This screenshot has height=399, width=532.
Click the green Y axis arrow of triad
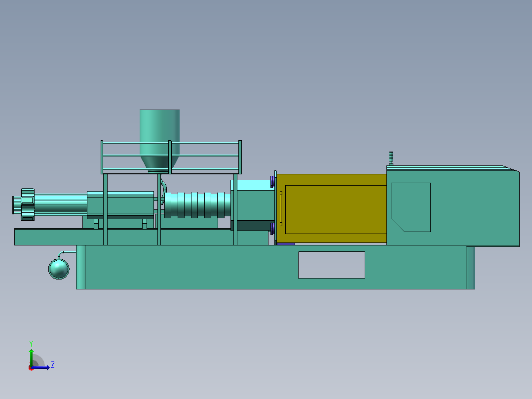(31, 357)
